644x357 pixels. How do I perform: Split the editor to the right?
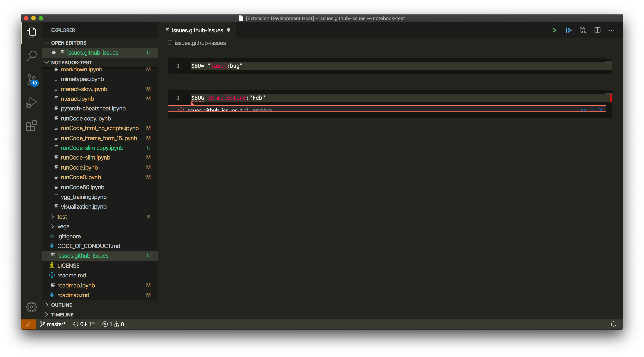pyautogui.click(x=597, y=30)
